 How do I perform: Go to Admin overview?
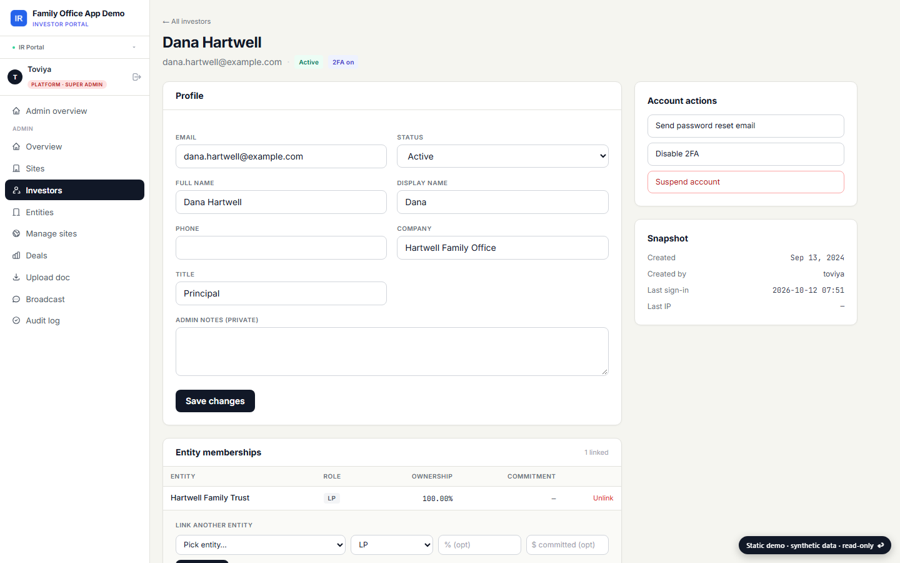[75, 111]
